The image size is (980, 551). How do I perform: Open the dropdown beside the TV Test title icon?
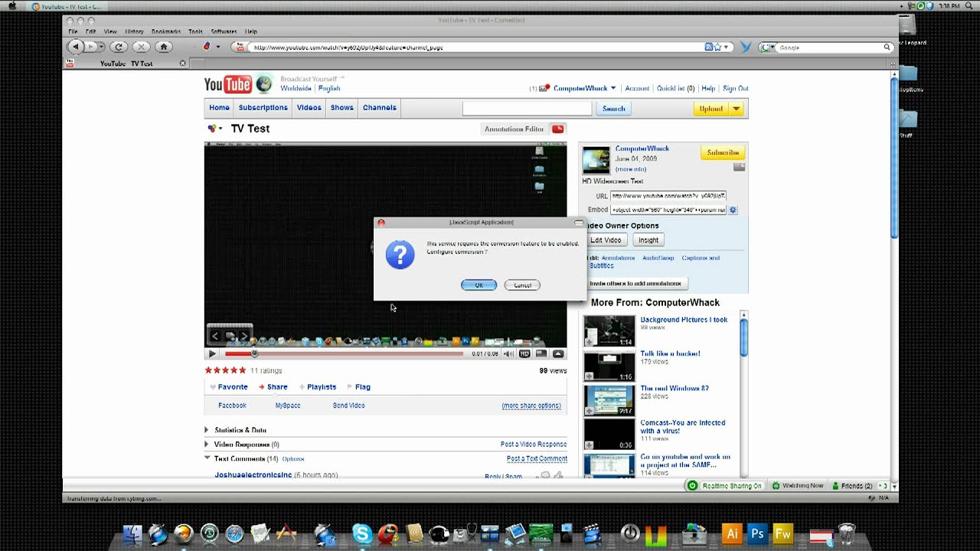(x=220, y=129)
